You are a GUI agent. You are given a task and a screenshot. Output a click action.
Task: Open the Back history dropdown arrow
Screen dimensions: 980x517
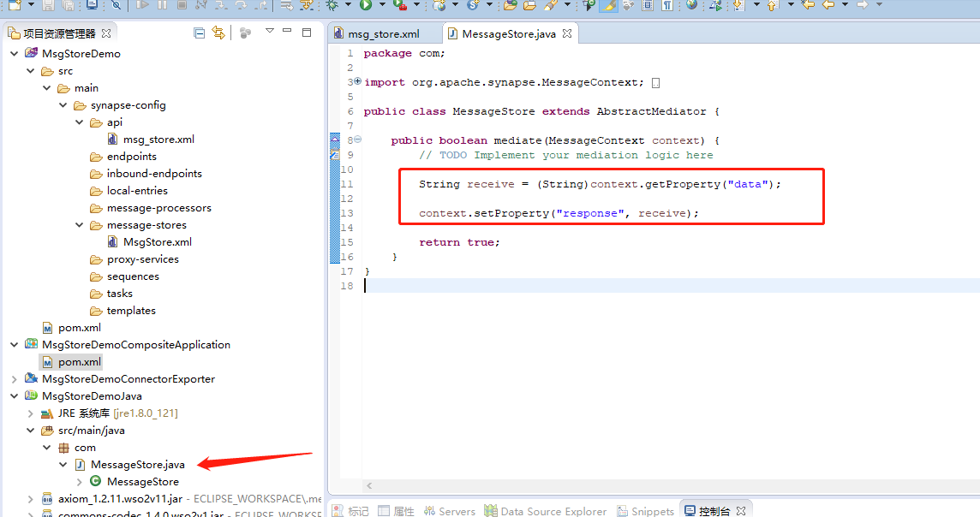(845, 4)
